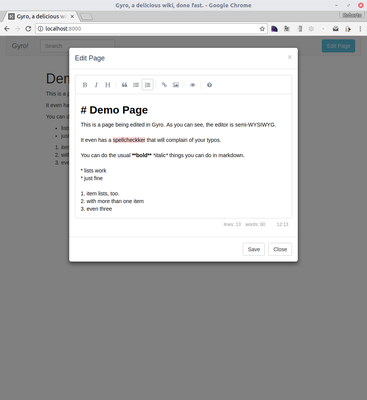Reload the page in Chrome
This screenshot has width=367, height=400.
click(28, 29)
